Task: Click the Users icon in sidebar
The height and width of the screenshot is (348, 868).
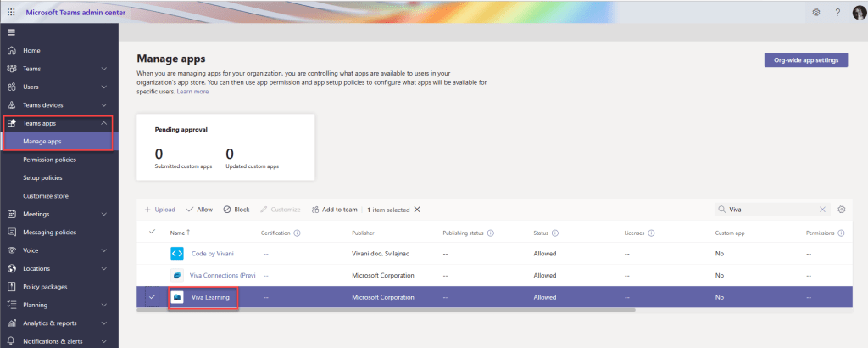Action: pyautogui.click(x=12, y=87)
